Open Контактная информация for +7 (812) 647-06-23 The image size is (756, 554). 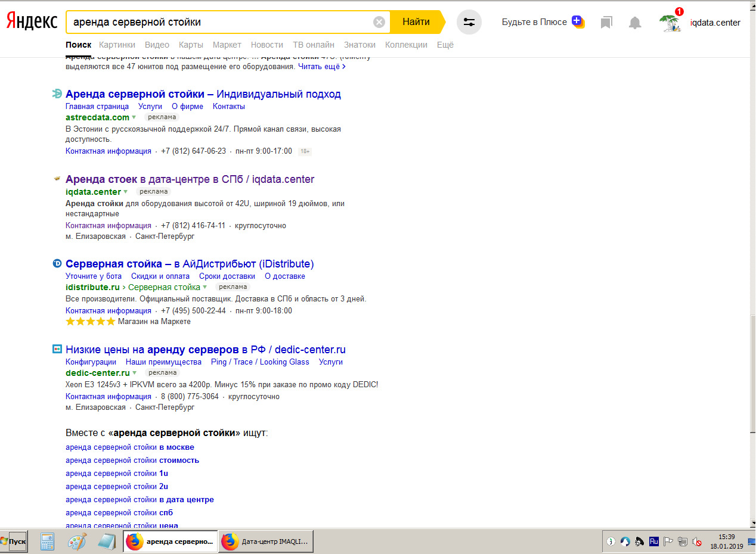coord(109,151)
